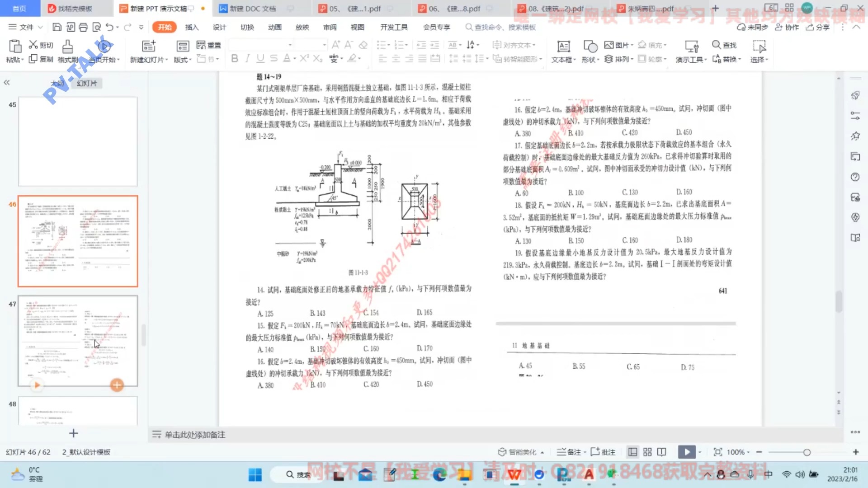
Task: Insert a picture using the 图片 icon
Action: [618, 44]
